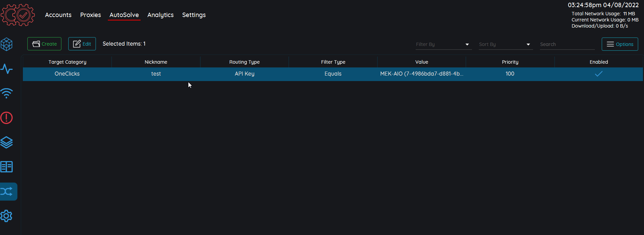Expand the Filter By dropdown
The image size is (644, 235).
[443, 44]
